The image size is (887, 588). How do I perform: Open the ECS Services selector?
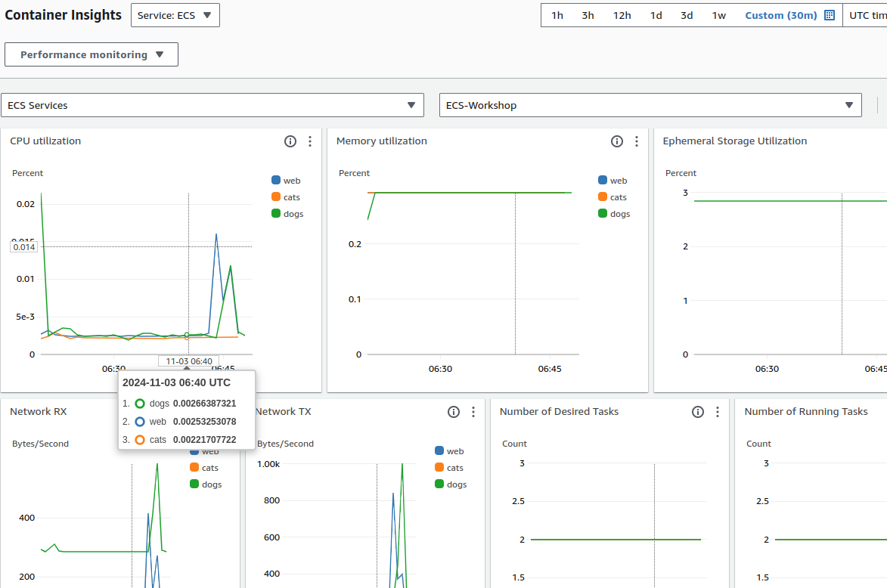212,105
